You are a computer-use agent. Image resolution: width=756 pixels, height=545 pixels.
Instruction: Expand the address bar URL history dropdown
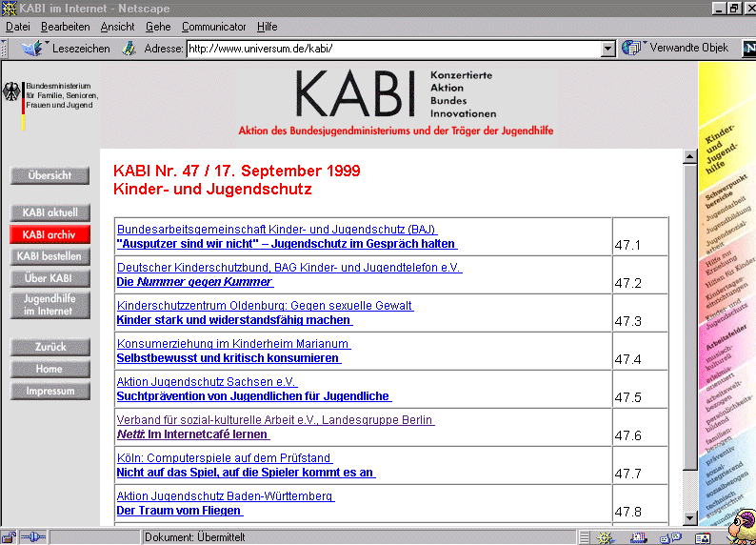[x=608, y=49]
